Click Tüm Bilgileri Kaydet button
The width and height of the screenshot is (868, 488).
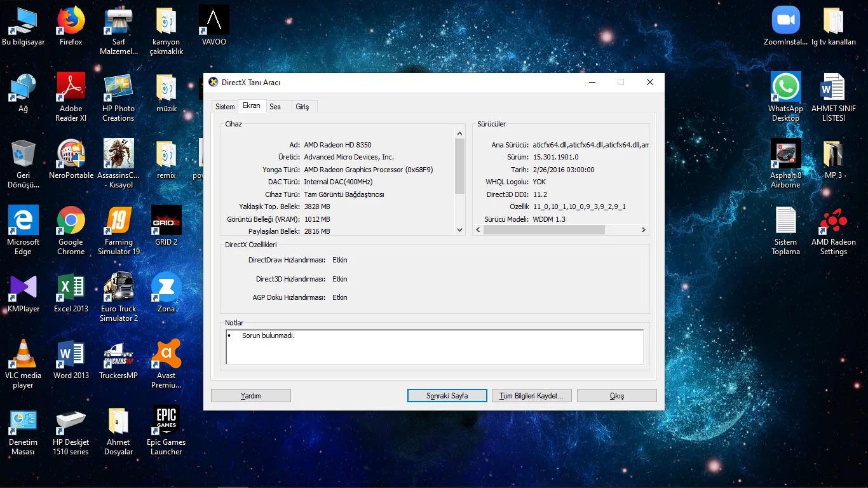tap(532, 396)
